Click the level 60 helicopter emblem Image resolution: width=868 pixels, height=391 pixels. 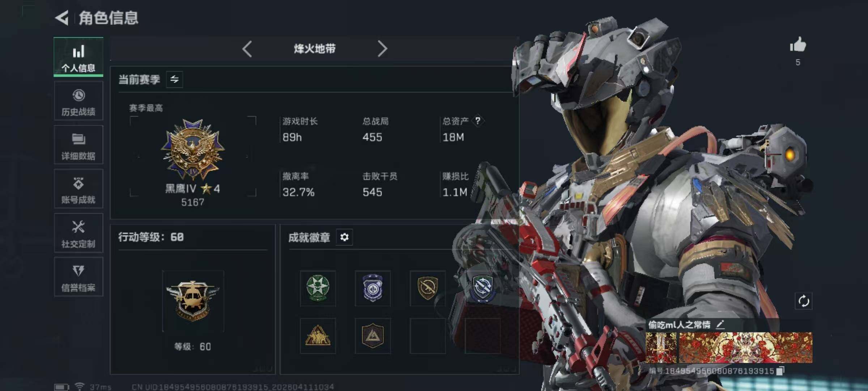193,301
